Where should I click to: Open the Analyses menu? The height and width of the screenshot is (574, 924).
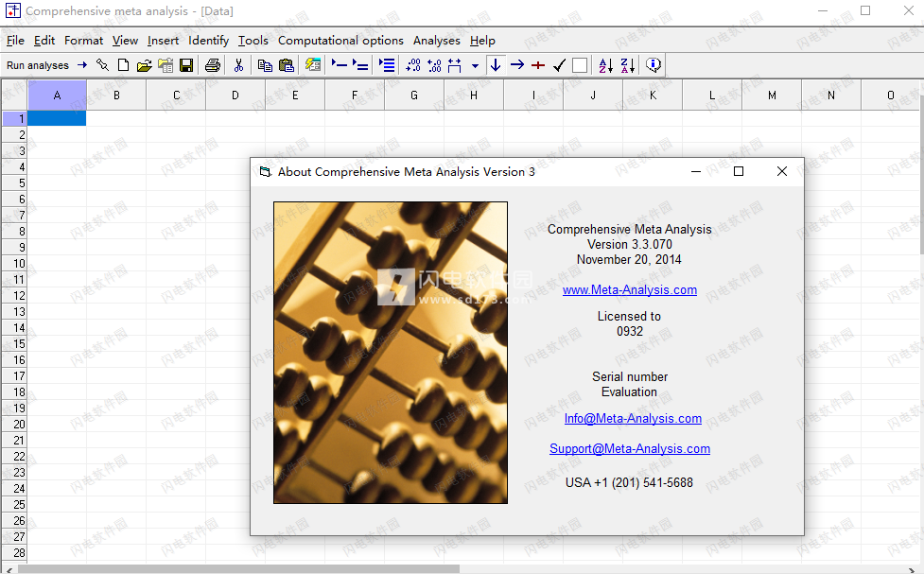(x=437, y=40)
